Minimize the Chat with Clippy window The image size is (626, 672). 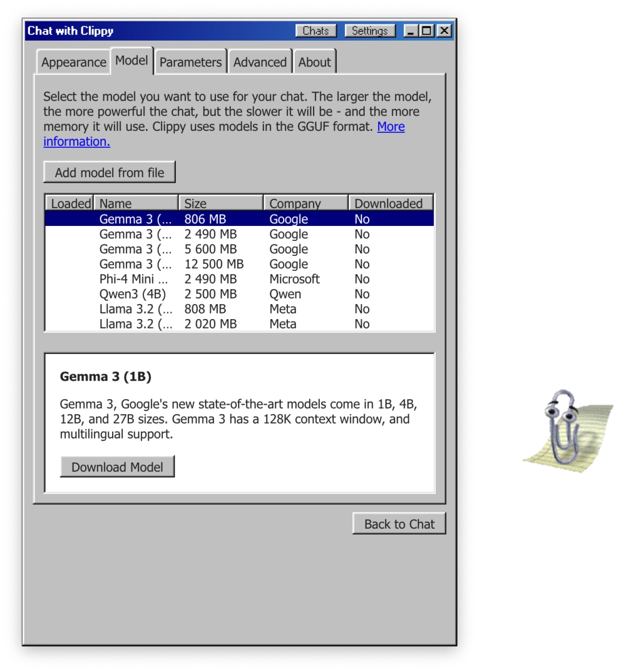click(411, 31)
